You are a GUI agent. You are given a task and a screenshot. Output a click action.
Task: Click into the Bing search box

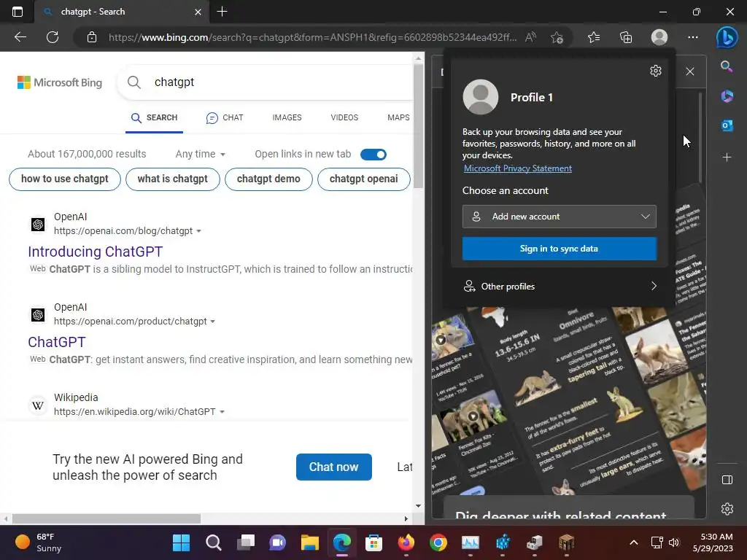pos(281,82)
